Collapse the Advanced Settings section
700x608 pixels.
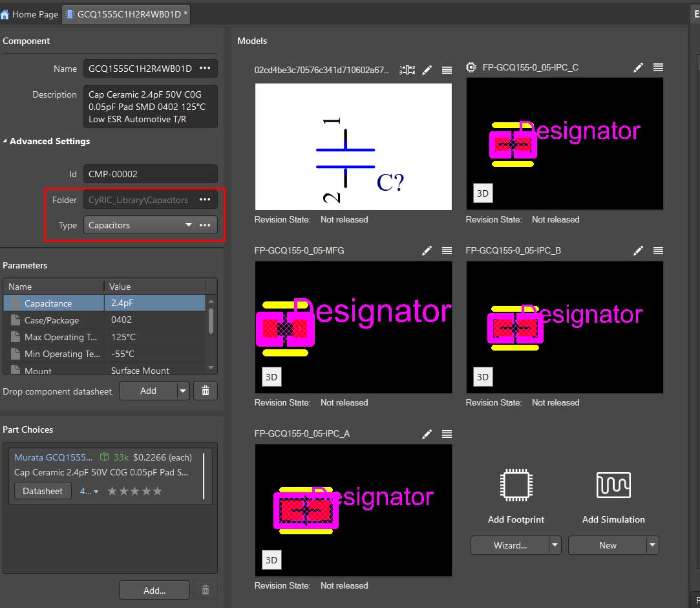pyautogui.click(x=6, y=141)
